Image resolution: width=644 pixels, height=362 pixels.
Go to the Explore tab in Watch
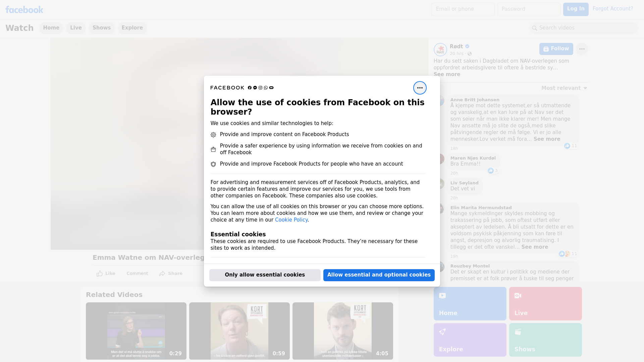click(x=132, y=28)
